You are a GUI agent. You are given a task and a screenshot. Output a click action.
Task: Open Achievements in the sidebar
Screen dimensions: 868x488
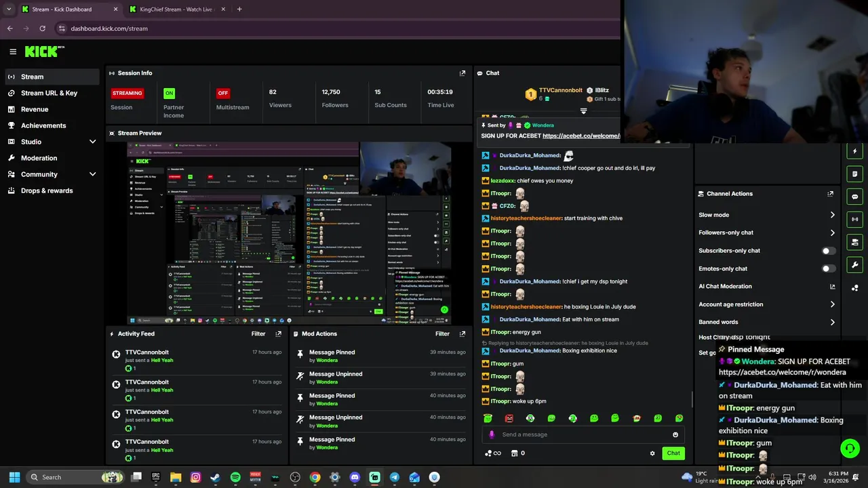tap(52, 125)
